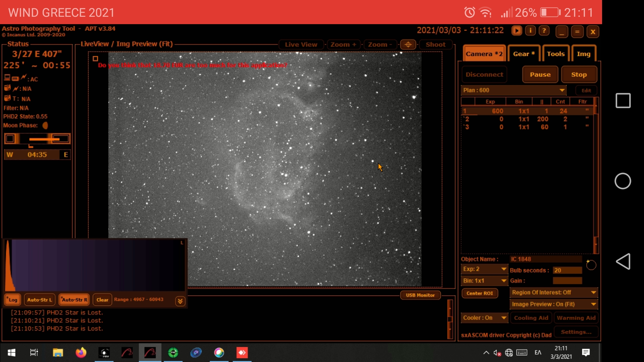Open the blue planetarium taskbar icon
The height and width of the screenshot is (362, 644).
196,353
